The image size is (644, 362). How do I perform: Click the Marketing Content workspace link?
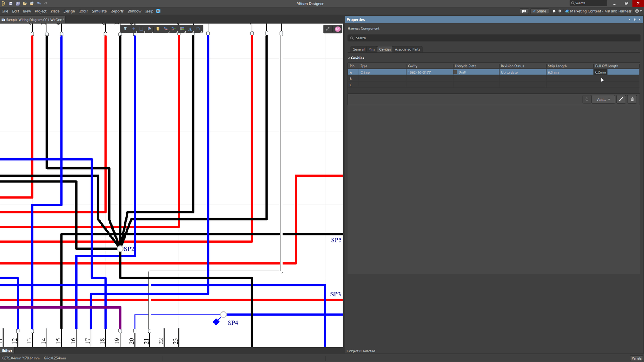(x=598, y=11)
